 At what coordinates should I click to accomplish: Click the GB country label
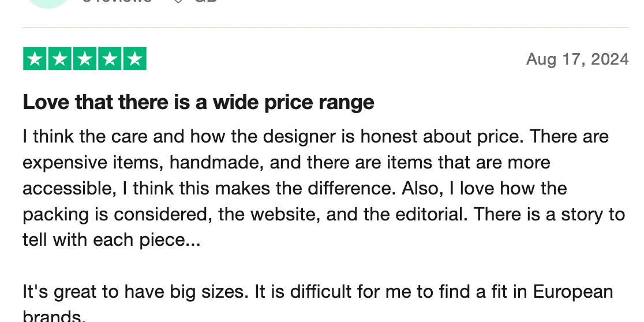point(204,2)
